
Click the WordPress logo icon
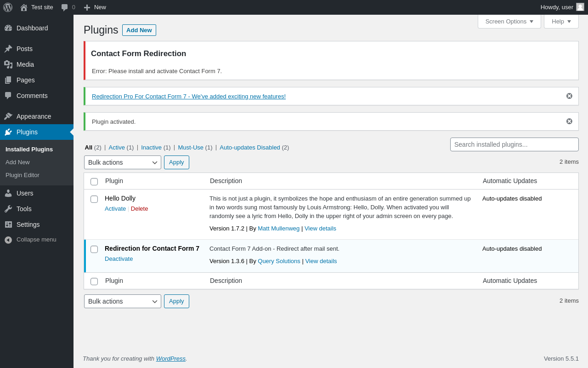coord(8,7)
